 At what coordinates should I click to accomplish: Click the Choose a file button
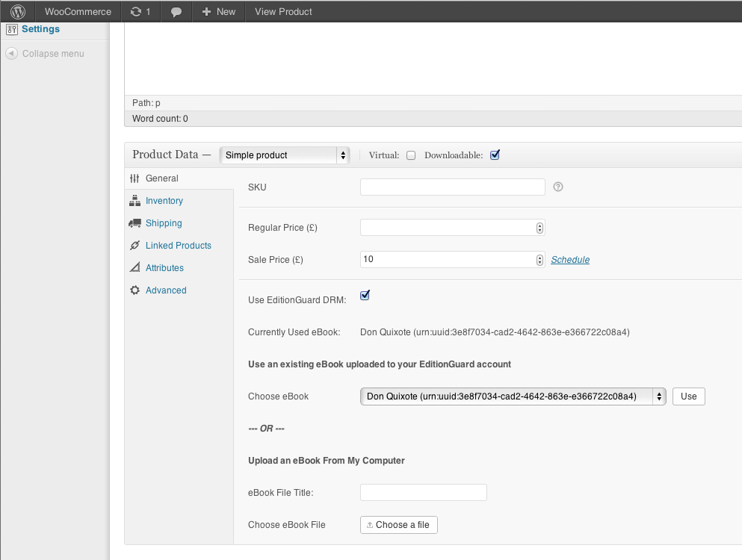398,525
